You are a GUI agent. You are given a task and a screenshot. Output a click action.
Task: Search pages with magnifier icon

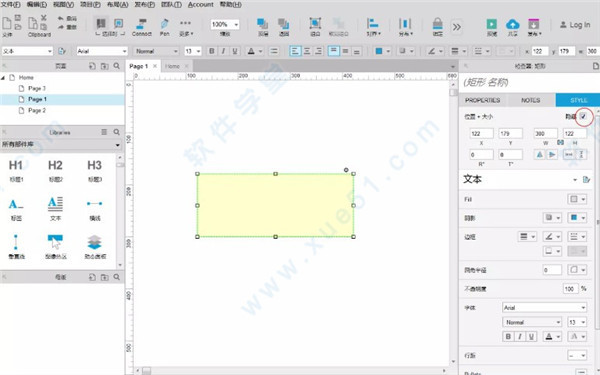click(117, 66)
